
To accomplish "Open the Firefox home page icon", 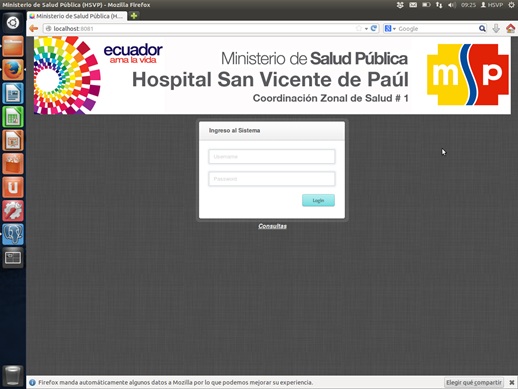I will click(x=510, y=29).
